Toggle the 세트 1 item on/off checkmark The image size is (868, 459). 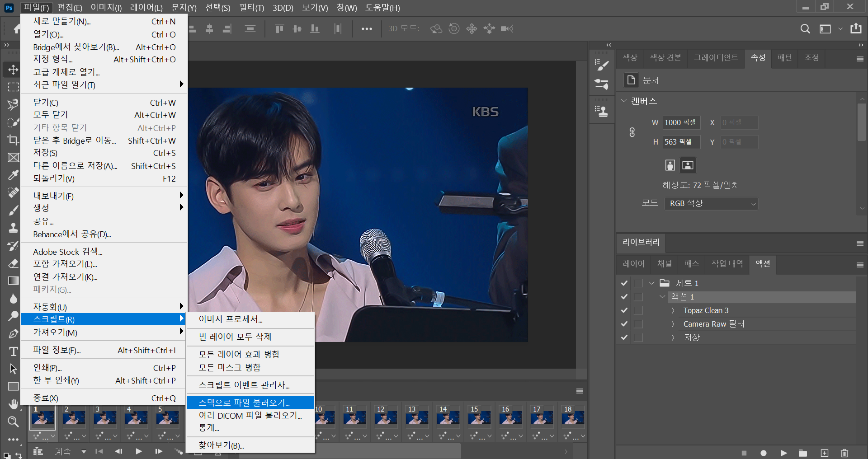[x=624, y=283]
